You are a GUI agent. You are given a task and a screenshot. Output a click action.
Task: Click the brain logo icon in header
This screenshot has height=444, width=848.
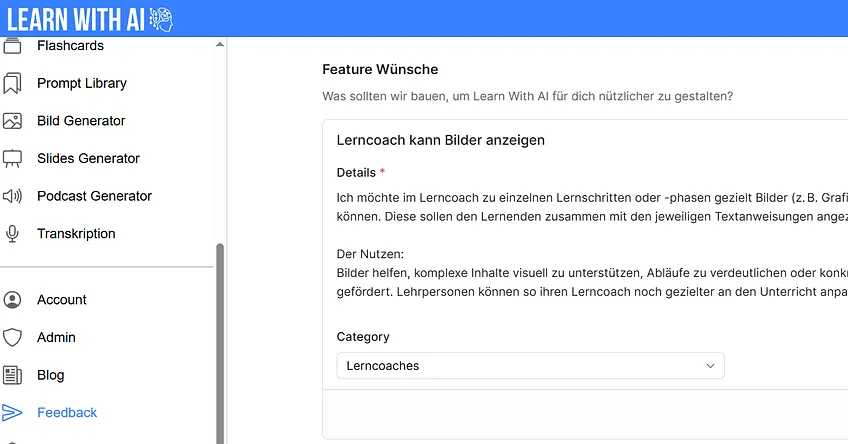pos(161,19)
